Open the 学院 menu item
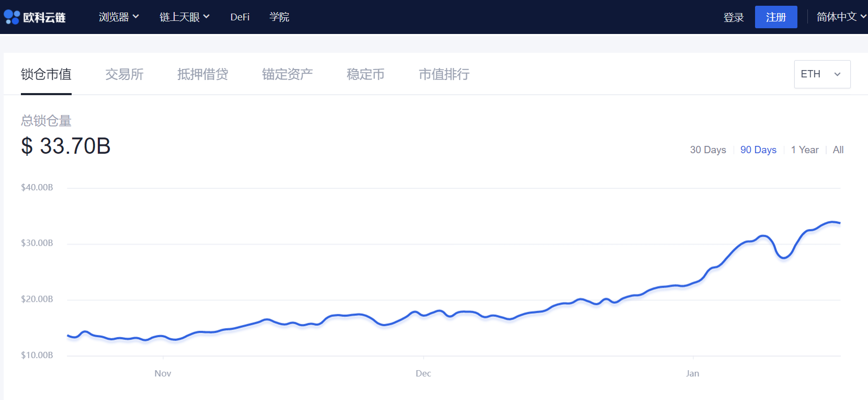The height and width of the screenshot is (400, 868). click(279, 17)
